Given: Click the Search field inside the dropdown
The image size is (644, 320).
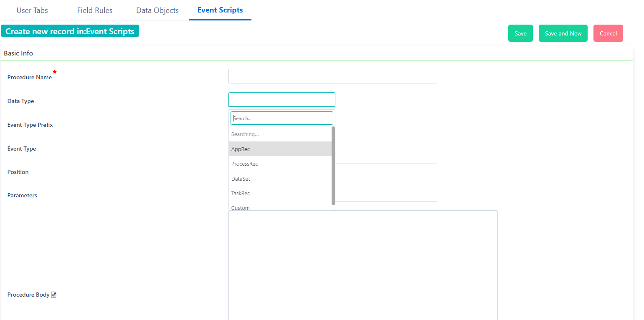Looking at the screenshot, I should [x=281, y=118].
